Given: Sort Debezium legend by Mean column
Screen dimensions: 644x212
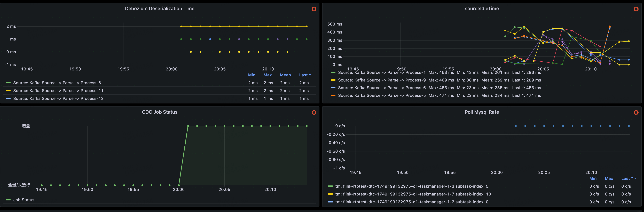Looking at the screenshot, I should (x=285, y=75).
